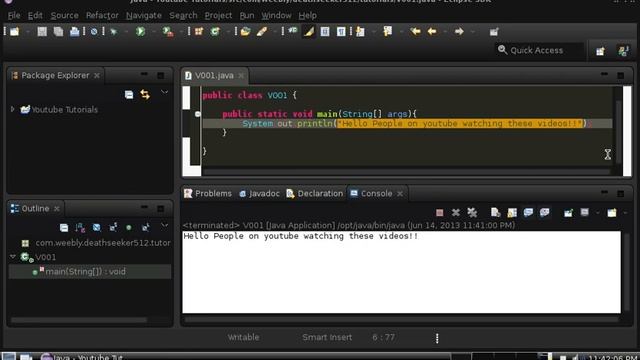Viewport: 640px width, 360px height.
Task: Open Outline view menu chevron
Action: tap(164, 225)
